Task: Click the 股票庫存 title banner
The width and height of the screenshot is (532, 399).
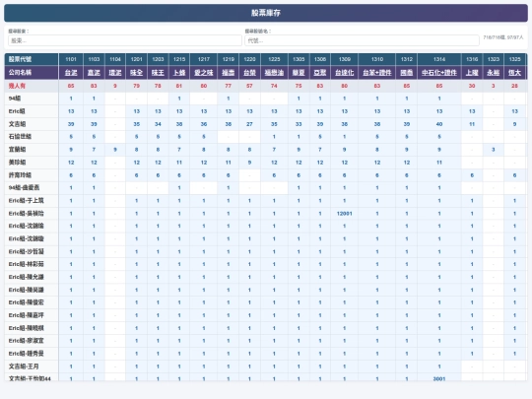Action: tap(266, 13)
